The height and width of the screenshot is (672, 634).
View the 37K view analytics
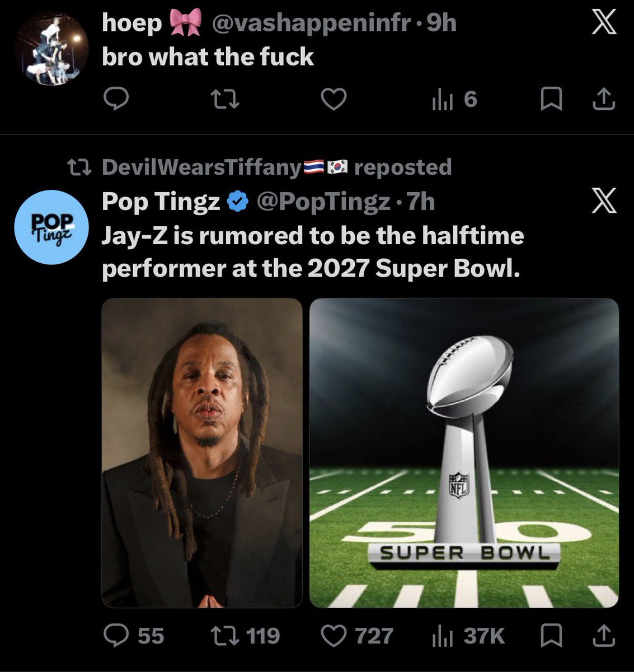click(468, 636)
